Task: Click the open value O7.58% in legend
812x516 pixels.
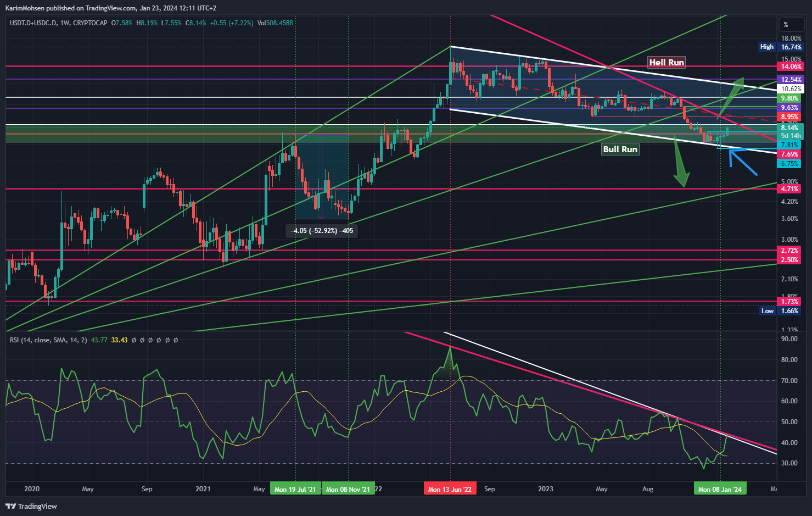Action: 121,23
